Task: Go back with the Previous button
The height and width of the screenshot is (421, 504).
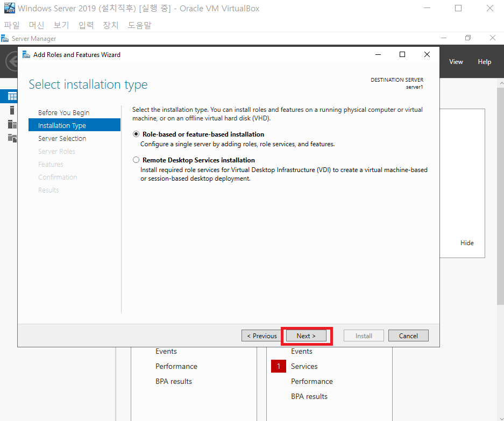Action: [261, 336]
